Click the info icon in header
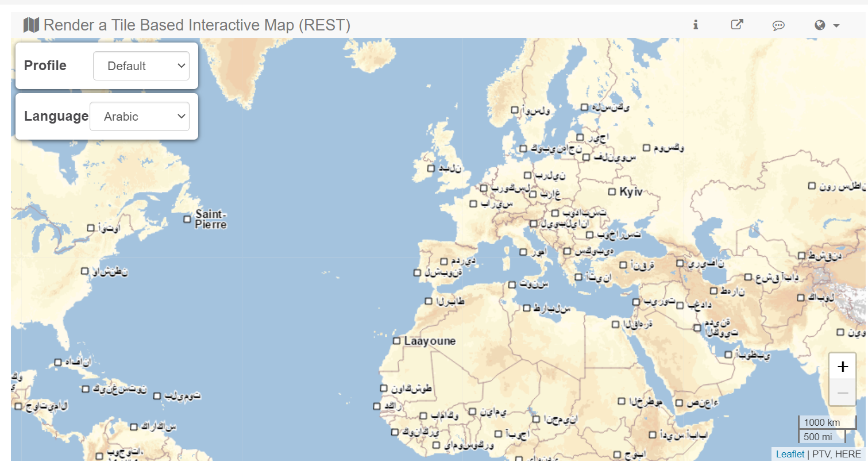Screen dimensions: 868x462 (695, 25)
